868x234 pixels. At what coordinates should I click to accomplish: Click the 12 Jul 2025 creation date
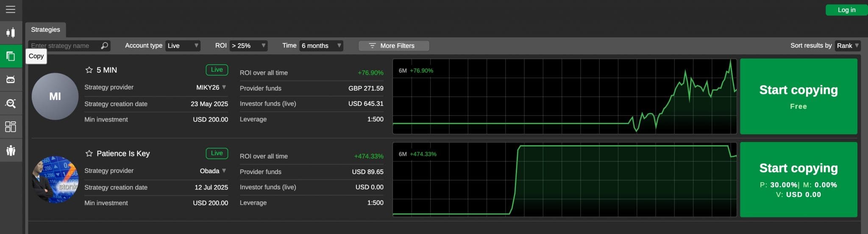[211, 187]
